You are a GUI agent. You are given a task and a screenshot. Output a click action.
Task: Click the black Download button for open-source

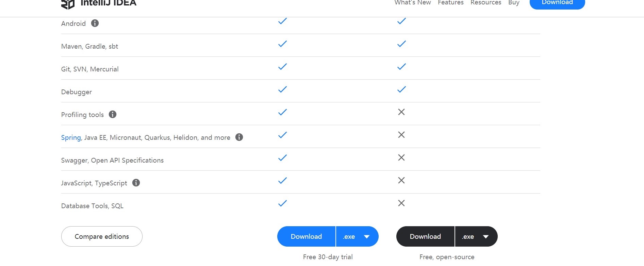[425, 236]
